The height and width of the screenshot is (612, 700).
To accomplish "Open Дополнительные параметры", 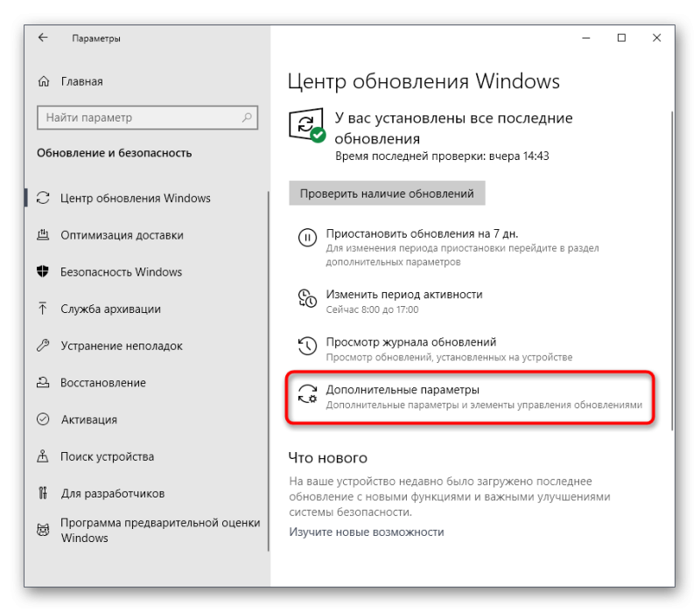I will point(470,397).
